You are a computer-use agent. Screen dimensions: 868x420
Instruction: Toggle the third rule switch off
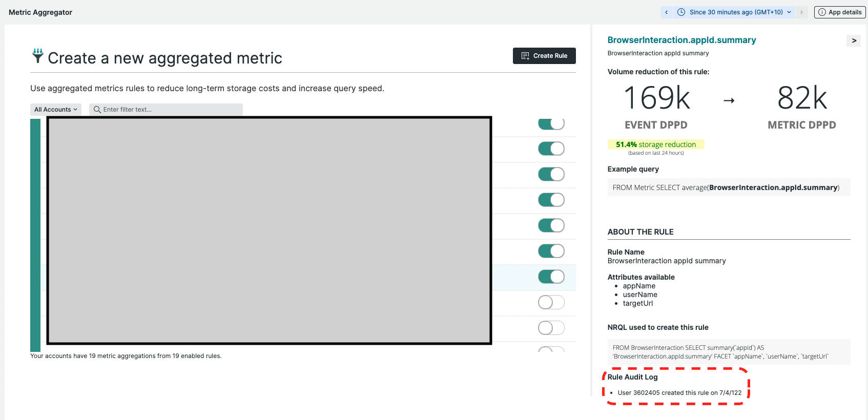pos(551,174)
